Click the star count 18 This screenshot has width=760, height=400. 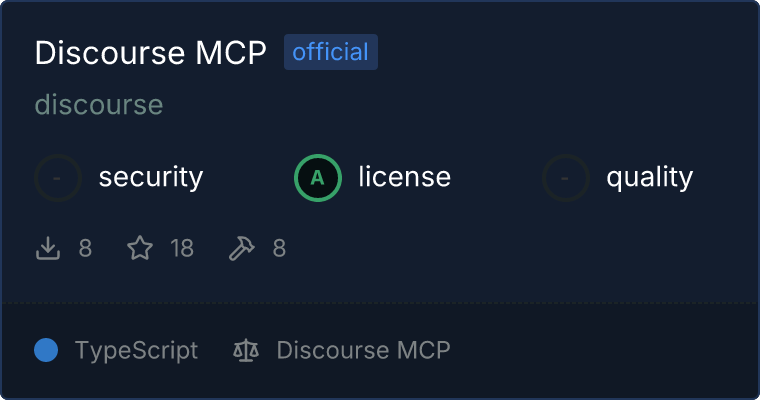182,249
